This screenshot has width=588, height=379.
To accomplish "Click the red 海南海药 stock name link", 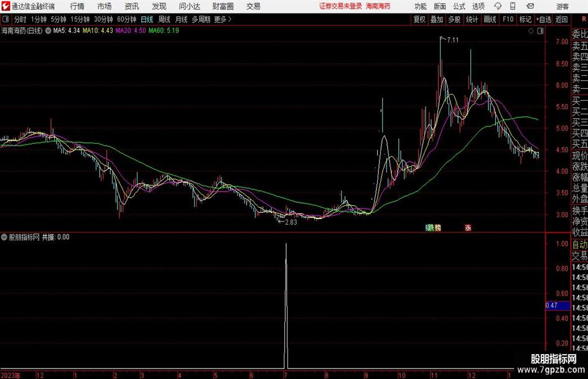I will pyautogui.click(x=378, y=6).
